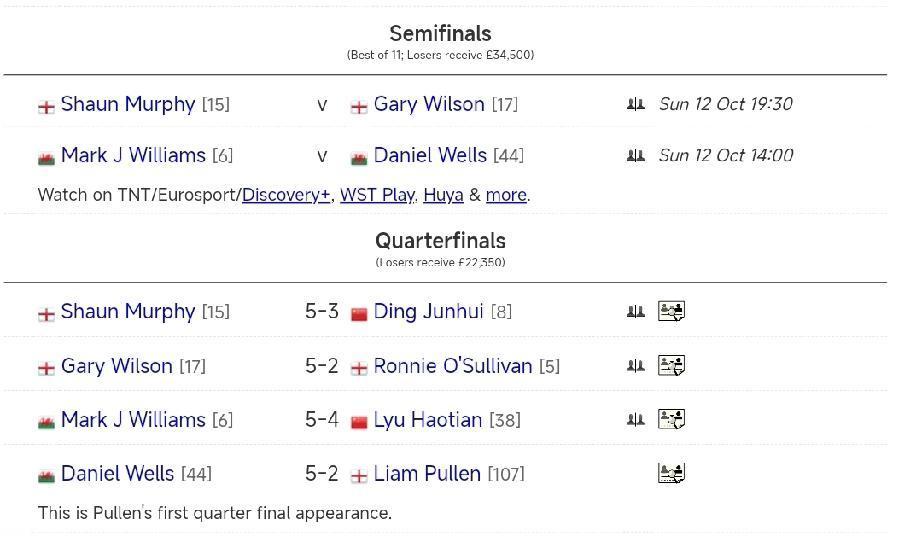The height and width of the screenshot is (540, 922).
Task: Click Daniel Wells in quarterfinals row
Action: click(x=117, y=474)
